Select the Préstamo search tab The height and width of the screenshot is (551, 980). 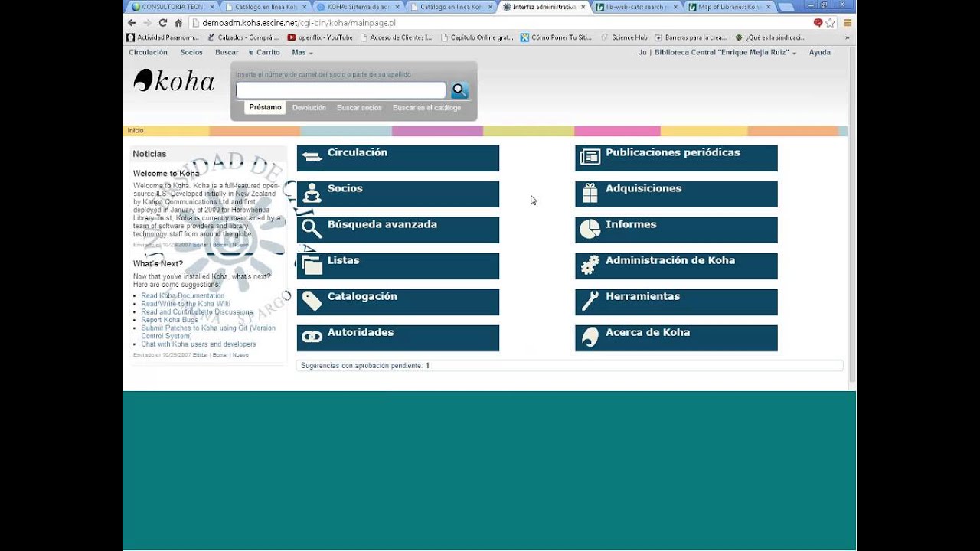[265, 108]
